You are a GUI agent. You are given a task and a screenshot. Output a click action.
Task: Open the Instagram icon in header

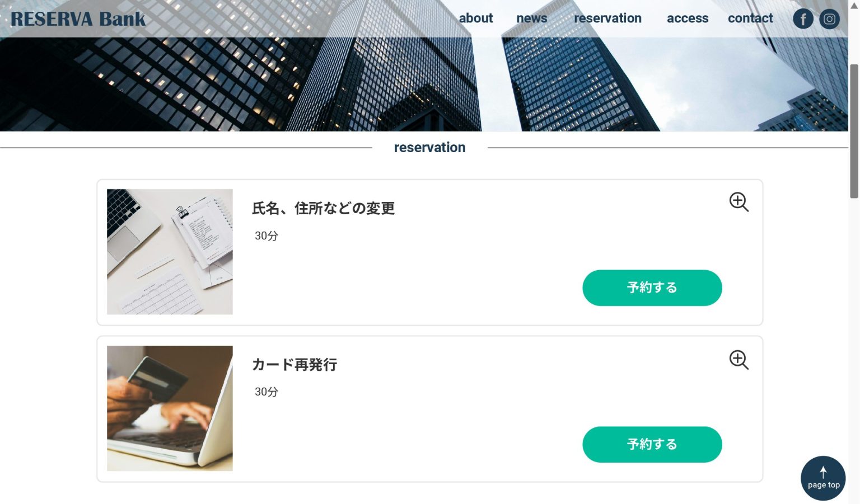[x=829, y=19]
